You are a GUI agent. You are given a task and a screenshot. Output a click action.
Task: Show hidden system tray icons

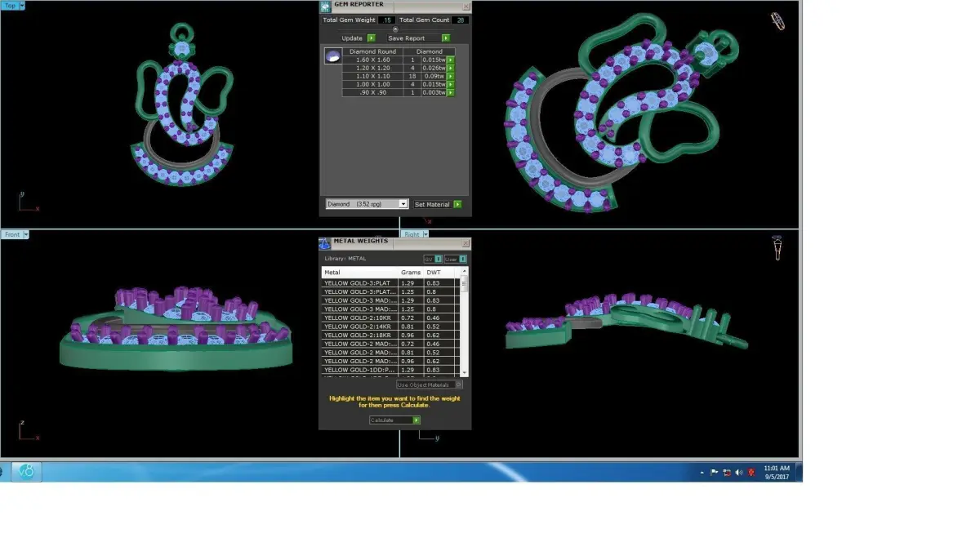(x=702, y=472)
